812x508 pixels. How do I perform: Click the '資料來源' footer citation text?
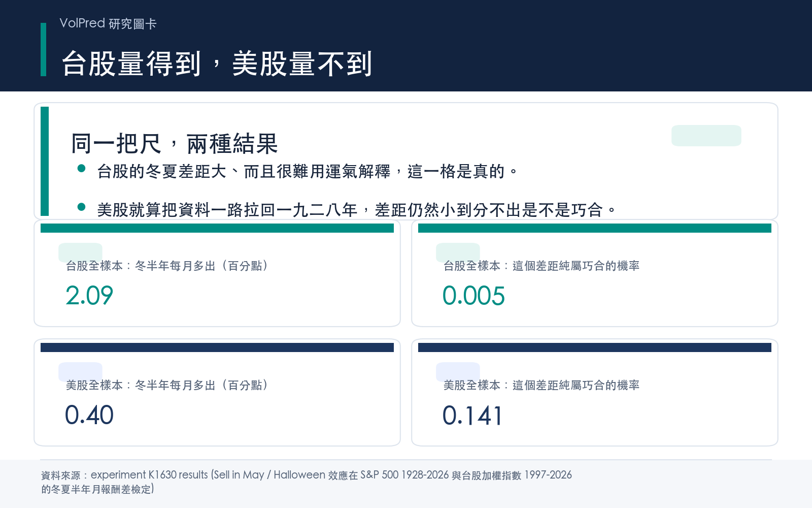[x=307, y=482]
